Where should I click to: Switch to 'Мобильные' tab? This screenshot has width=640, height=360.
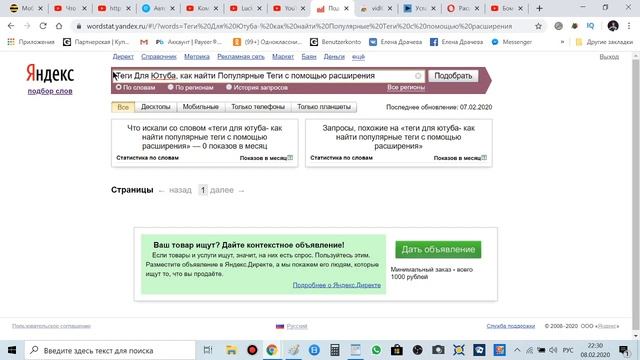click(x=200, y=107)
